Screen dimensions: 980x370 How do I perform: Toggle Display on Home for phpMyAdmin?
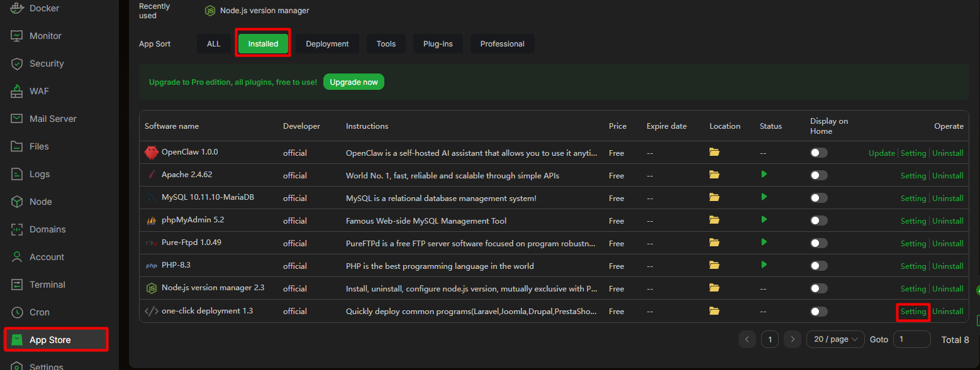tap(818, 220)
